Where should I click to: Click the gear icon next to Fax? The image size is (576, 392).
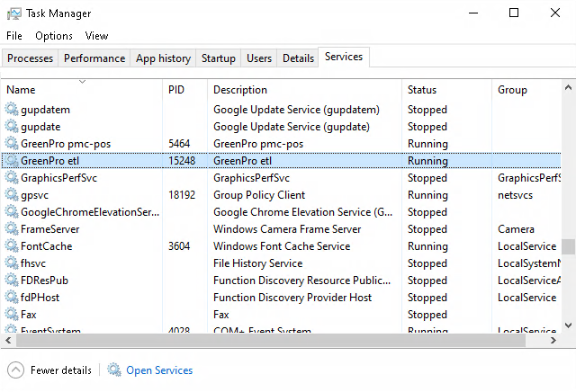[x=12, y=315]
